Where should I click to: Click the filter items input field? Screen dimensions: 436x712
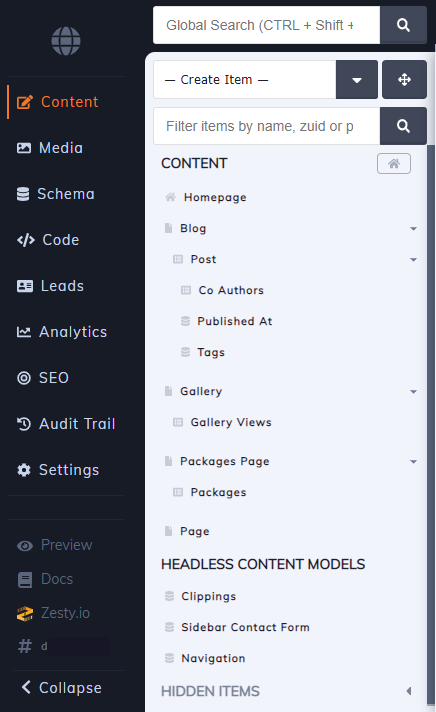pos(267,126)
